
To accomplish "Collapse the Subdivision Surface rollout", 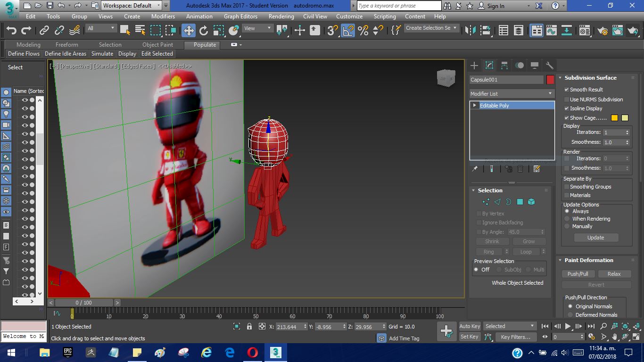I will 590,78.
